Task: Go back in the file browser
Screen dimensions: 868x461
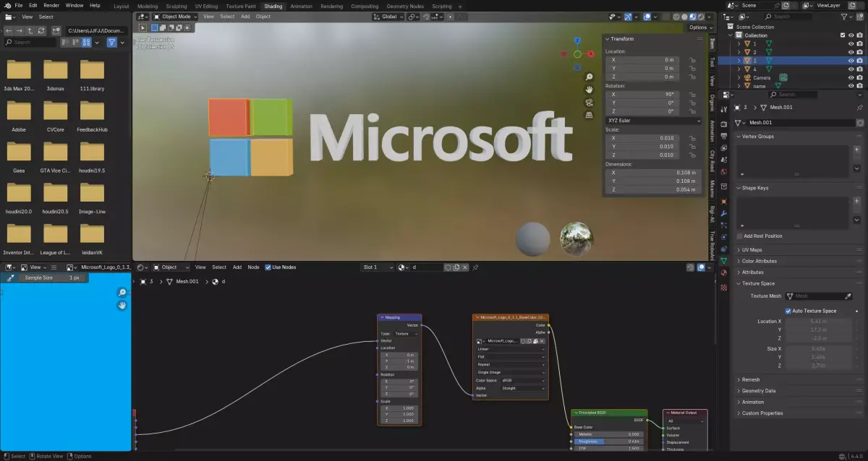Action: (9, 31)
